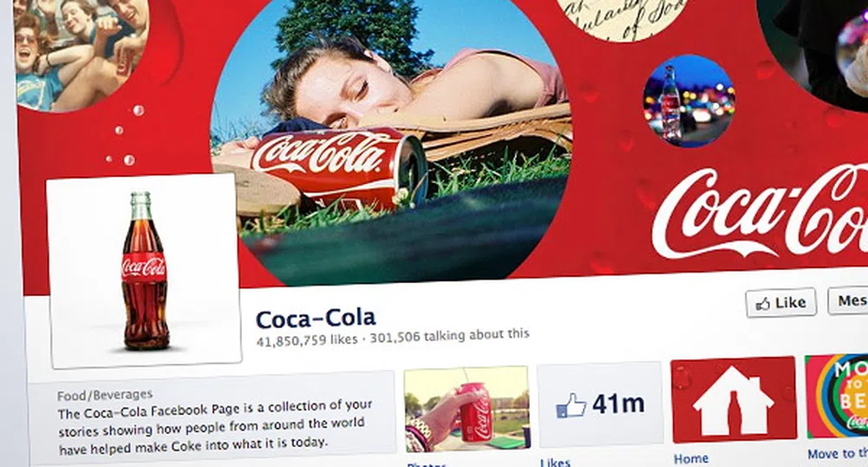The image size is (868, 467).
Task: Click 301,506 talking about this text
Action: [x=449, y=335]
